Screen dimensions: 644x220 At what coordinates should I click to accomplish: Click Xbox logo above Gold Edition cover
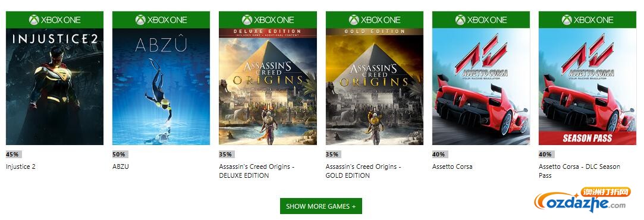pyautogui.click(x=354, y=20)
